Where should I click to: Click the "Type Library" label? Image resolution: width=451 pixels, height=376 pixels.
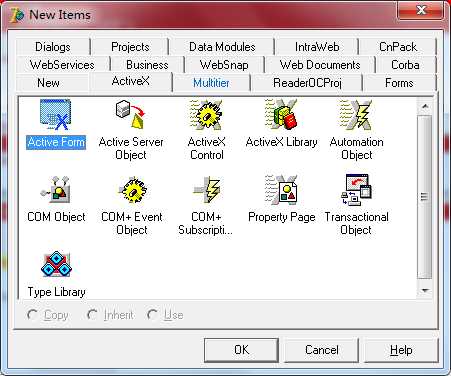(x=56, y=292)
